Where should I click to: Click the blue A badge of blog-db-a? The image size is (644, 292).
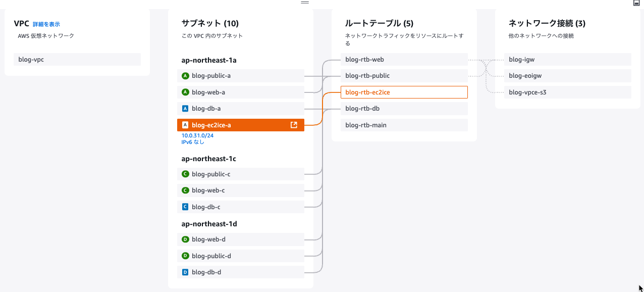(185, 108)
